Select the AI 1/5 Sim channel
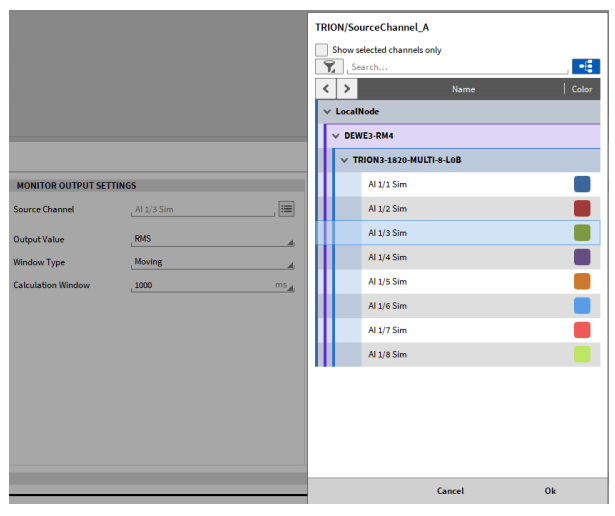Image resolution: width=615 pixels, height=516 pixels. [387, 281]
